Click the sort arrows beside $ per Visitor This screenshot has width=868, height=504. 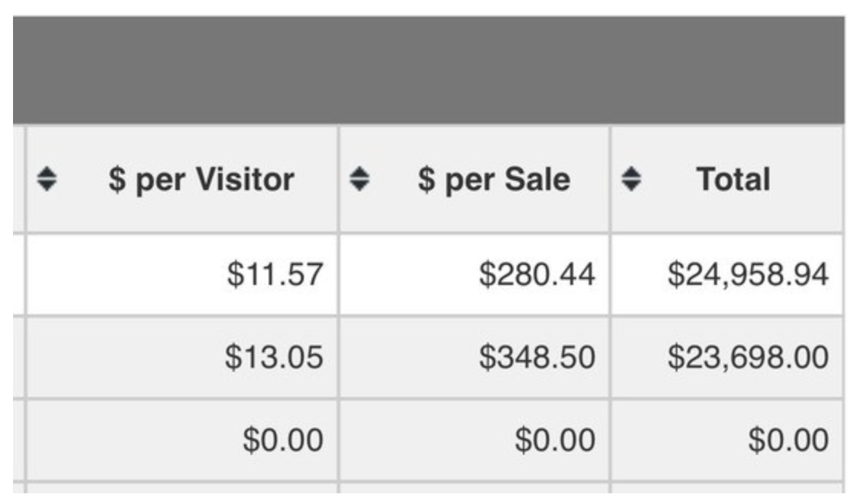tap(47, 179)
